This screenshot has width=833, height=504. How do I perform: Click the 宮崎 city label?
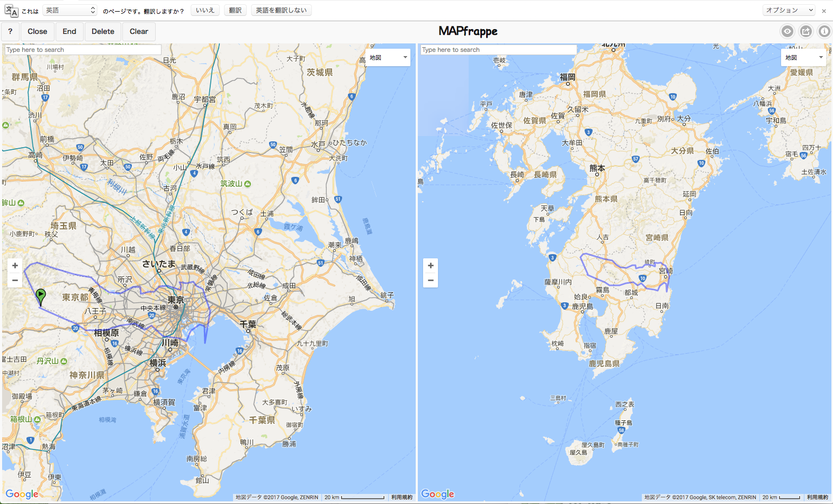point(666,271)
